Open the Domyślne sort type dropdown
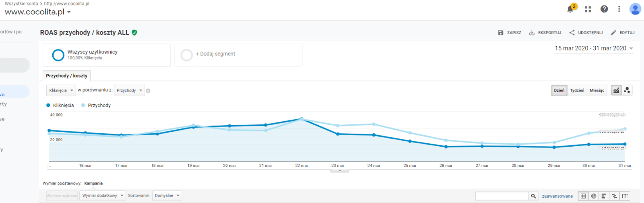Screen dimensions: 644x203 pyautogui.click(x=167, y=196)
